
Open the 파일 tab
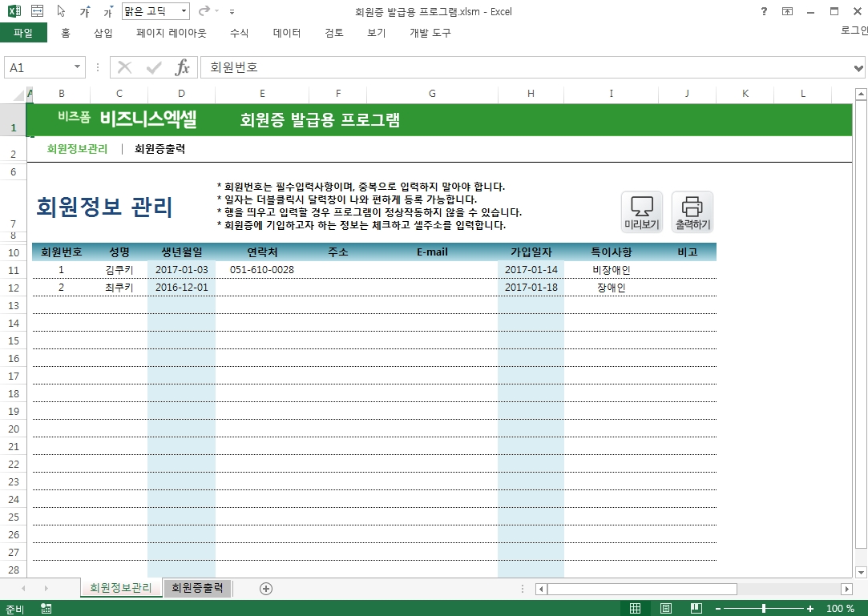tap(23, 33)
